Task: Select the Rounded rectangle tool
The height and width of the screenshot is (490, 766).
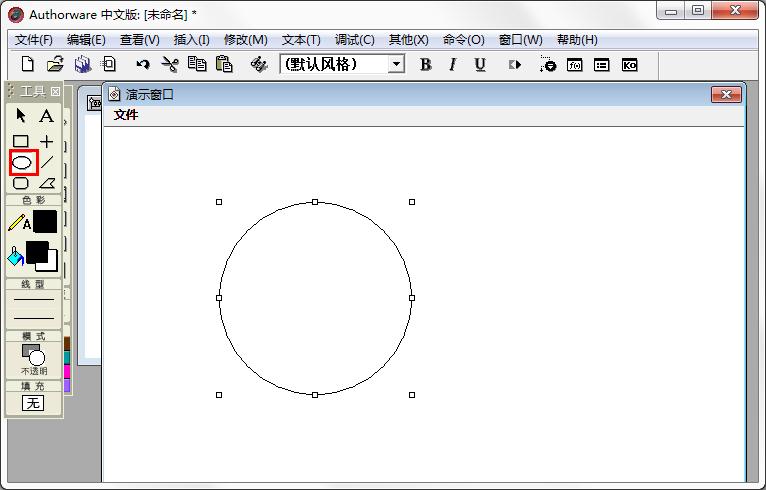Action: (x=21, y=183)
